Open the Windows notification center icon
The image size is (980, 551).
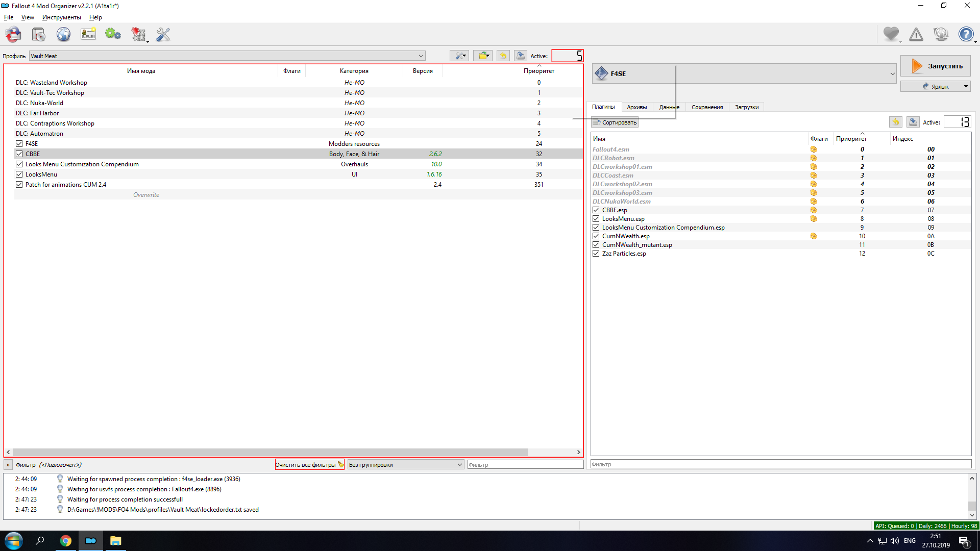pos(964,541)
